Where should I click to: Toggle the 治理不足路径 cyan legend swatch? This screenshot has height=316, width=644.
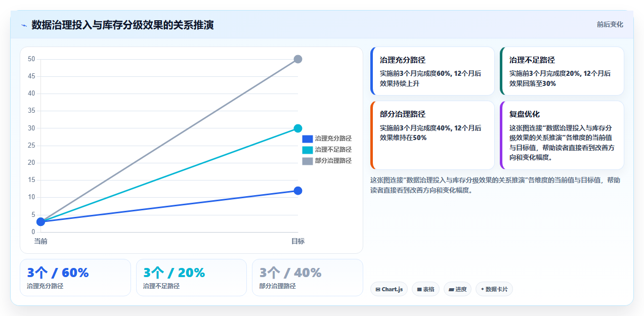[308, 150]
